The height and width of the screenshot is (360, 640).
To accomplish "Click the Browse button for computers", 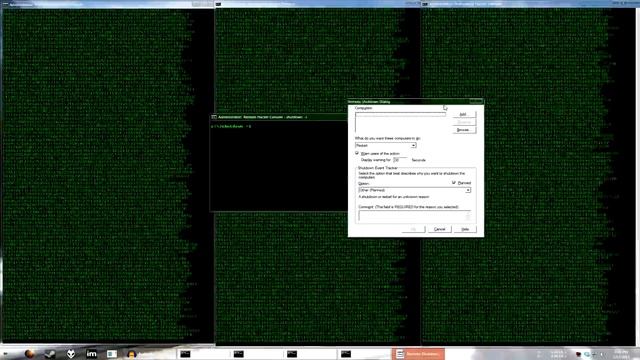I will click(464, 130).
